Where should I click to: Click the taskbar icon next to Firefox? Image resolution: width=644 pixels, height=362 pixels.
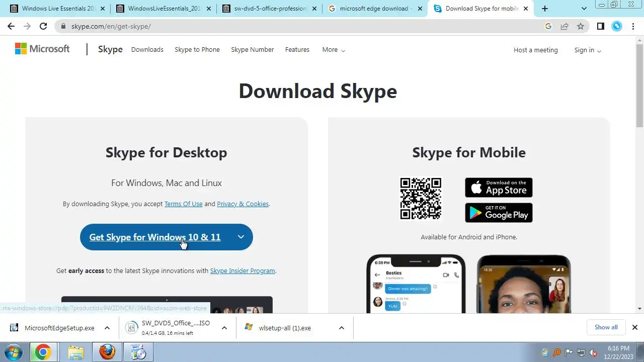[x=138, y=352]
